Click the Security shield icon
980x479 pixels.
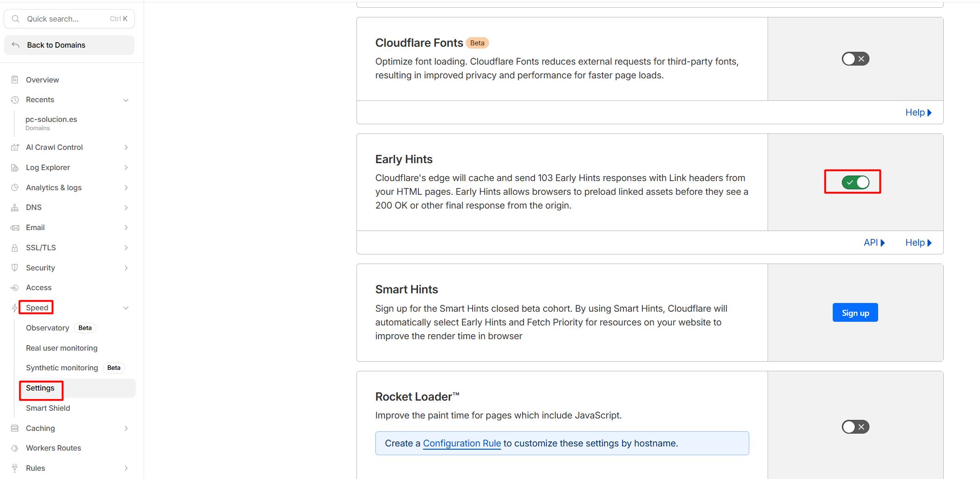pos(15,268)
